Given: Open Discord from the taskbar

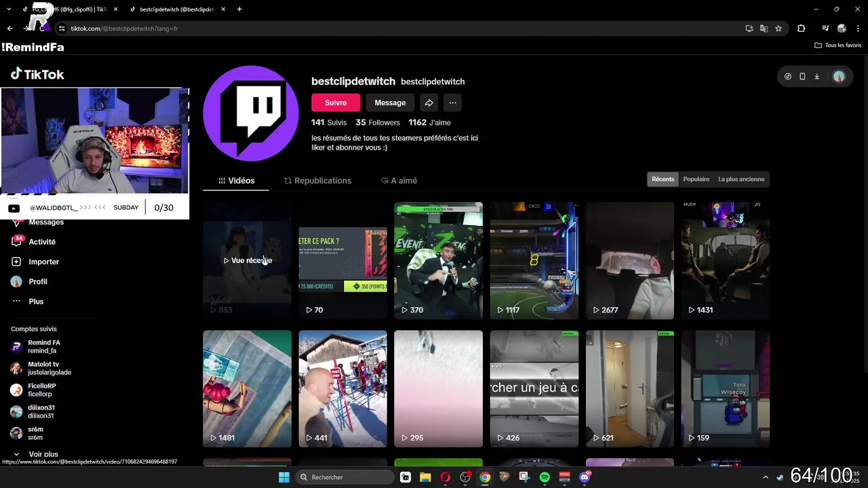Looking at the screenshot, I should pos(585,477).
